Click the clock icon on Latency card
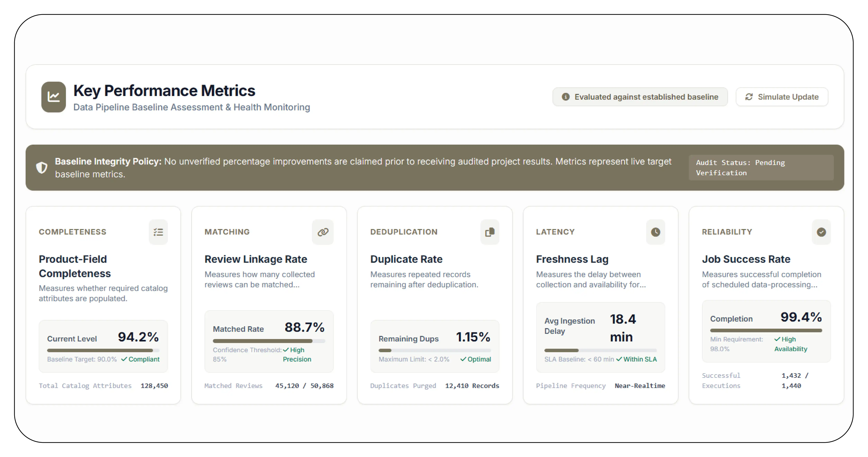868x457 pixels. pos(656,232)
